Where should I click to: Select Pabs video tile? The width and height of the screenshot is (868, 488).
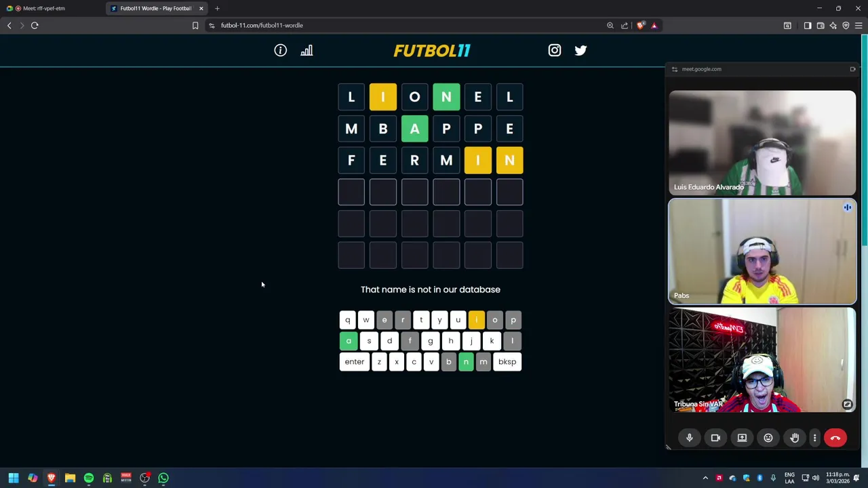762,251
